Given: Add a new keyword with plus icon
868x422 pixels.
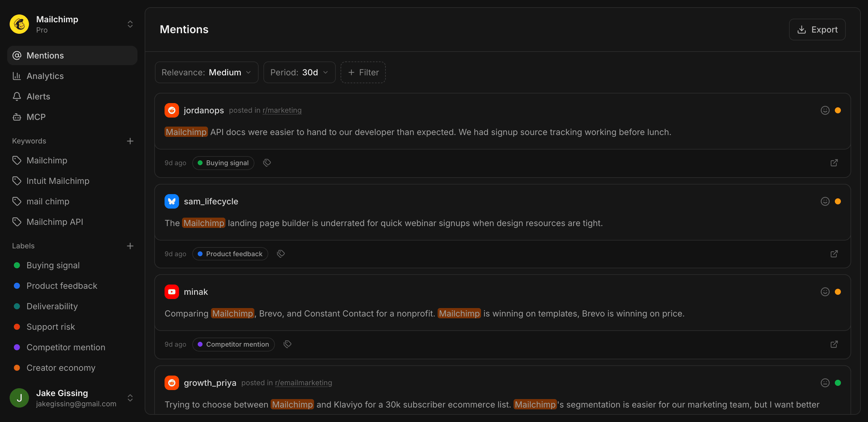Looking at the screenshot, I should coord(130,141).
